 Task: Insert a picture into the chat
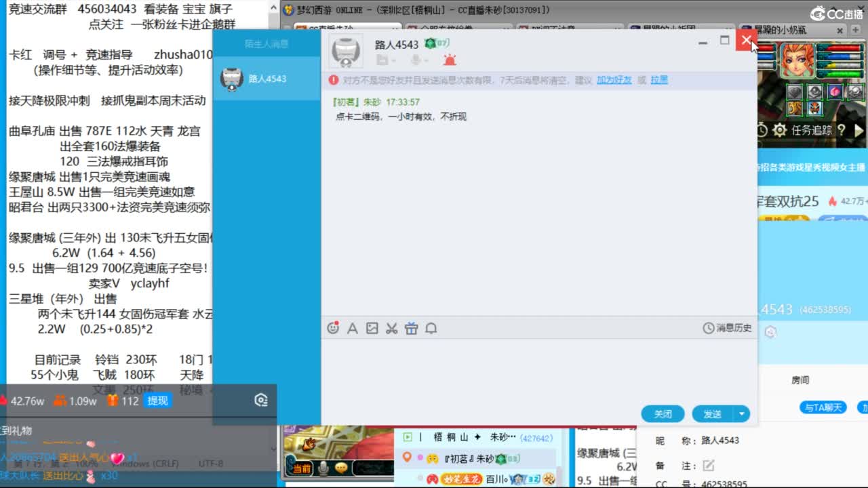pyautogui.click(x=372, y=328)
